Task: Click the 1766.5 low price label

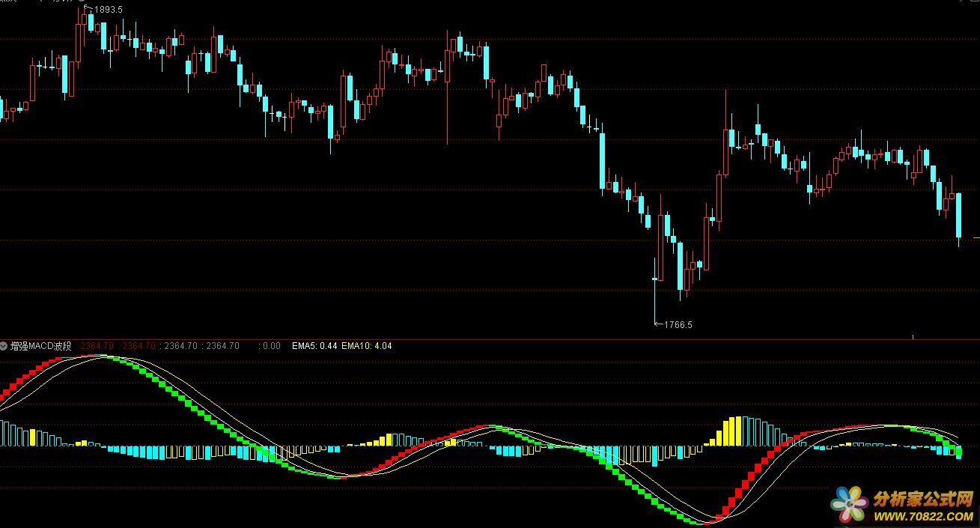Action: (678, 325)
